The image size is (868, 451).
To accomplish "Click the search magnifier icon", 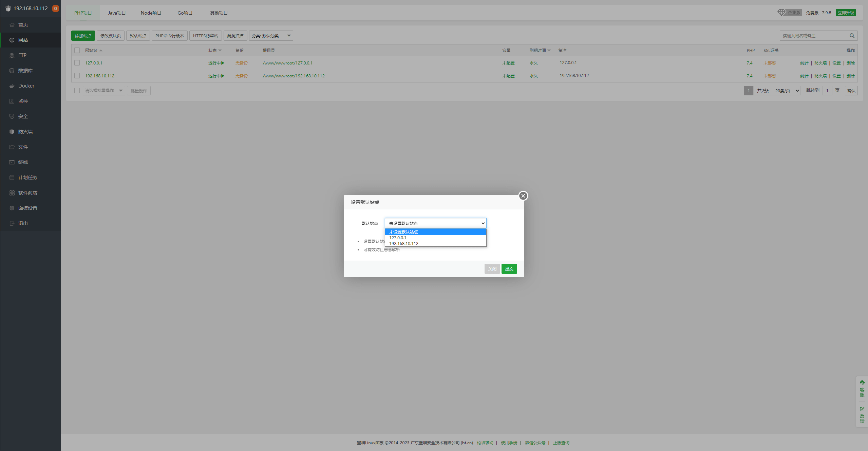I will [x=852, y=36].
